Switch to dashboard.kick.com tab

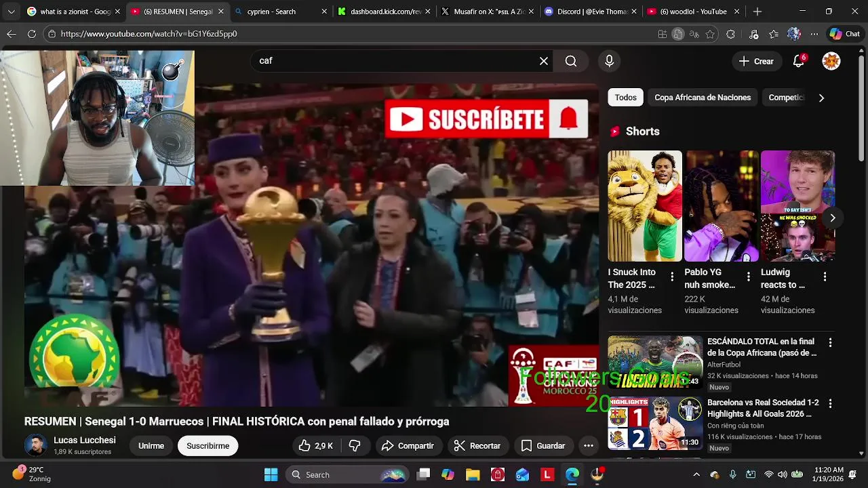[383, 12]
